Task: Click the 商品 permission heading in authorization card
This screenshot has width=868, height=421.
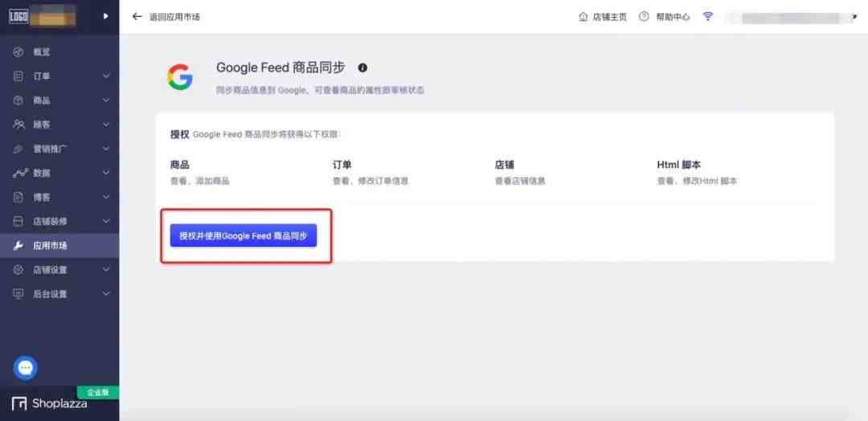Action: (180, 165)
